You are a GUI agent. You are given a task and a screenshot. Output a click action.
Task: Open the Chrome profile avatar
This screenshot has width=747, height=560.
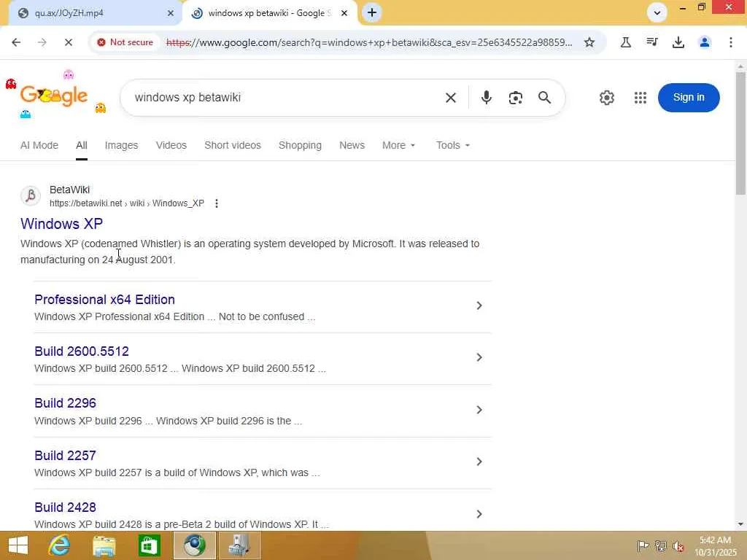705,42
